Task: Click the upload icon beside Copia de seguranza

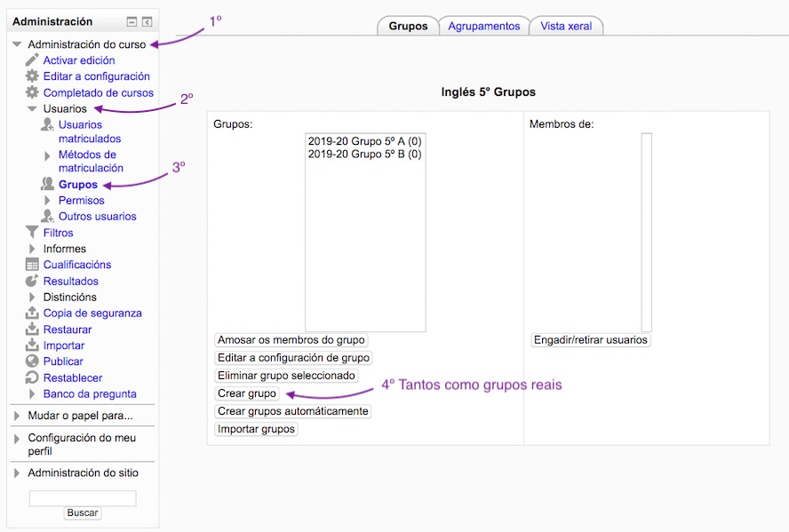Action: (x=33, y=313)
